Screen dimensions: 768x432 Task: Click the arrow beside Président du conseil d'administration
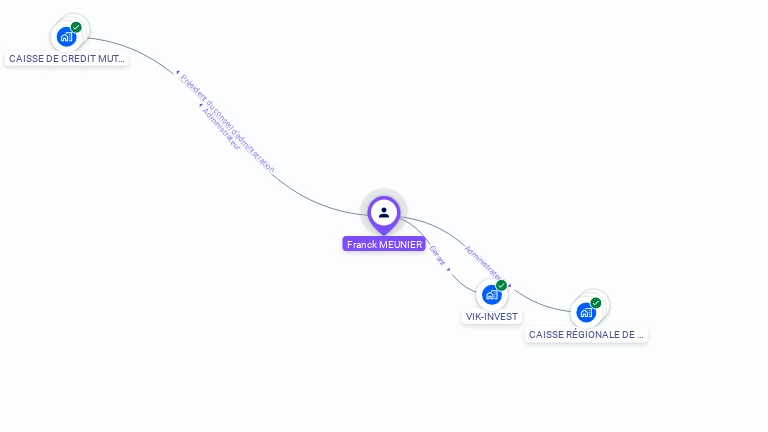(x=178, y=72)
